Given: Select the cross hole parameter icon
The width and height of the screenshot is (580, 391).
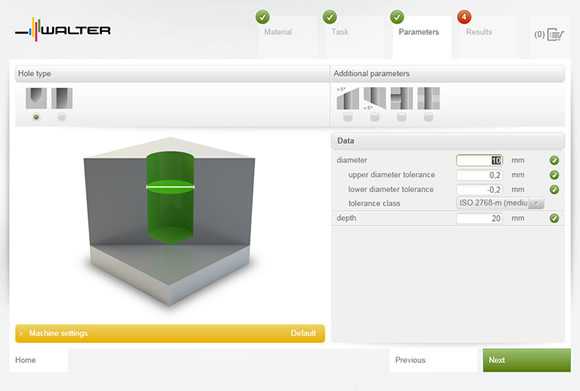Looking at the screenshot, I should coord(402,98).
